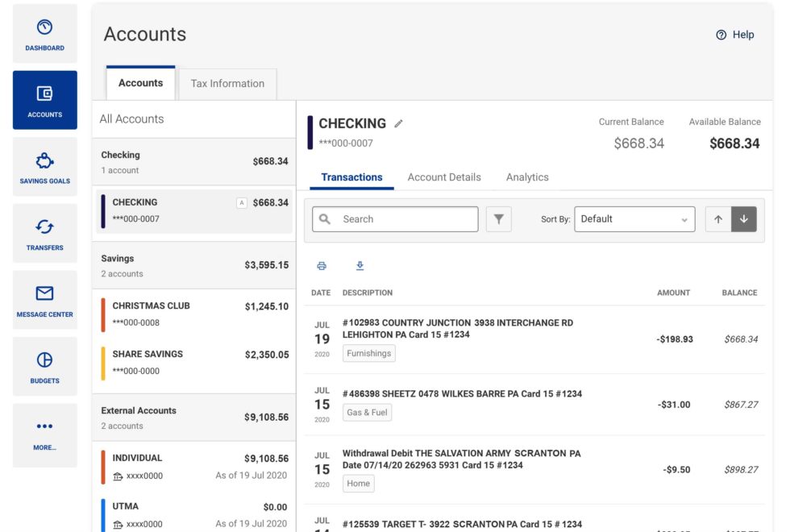Image resolution: width=790 pixels, height=532 pixels.
Task: Click the pencil to rename the CHECKING account
Action: [x=398, y=123]
